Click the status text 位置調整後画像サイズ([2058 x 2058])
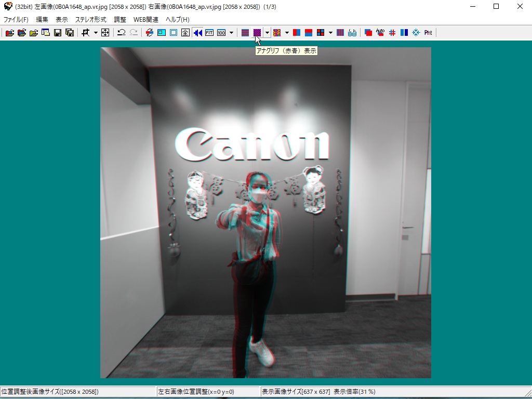 [x=50, y=392]
